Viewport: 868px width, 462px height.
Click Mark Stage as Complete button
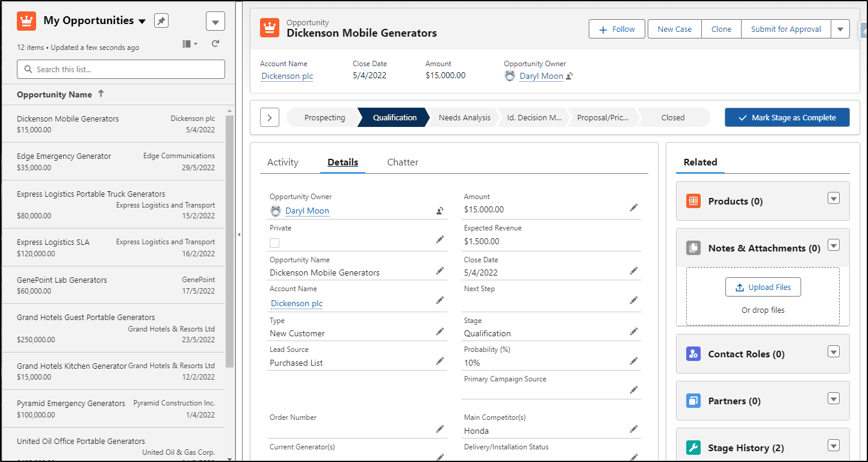click(x=787, y=118)
